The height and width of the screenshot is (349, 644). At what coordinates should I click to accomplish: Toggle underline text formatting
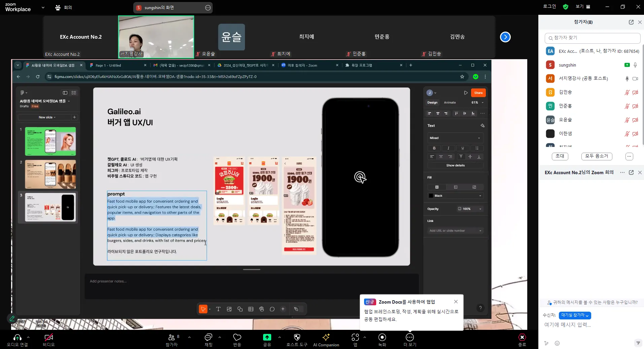point(463,148)
